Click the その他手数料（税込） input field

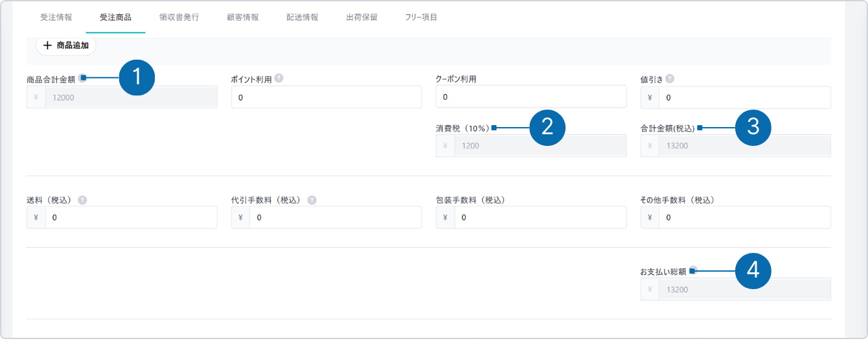[x=744, y=218]
